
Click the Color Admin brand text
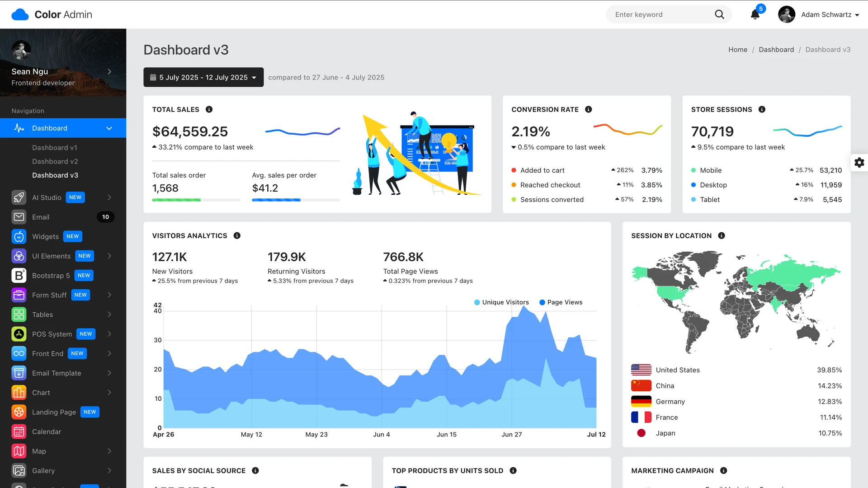[63, 14]
